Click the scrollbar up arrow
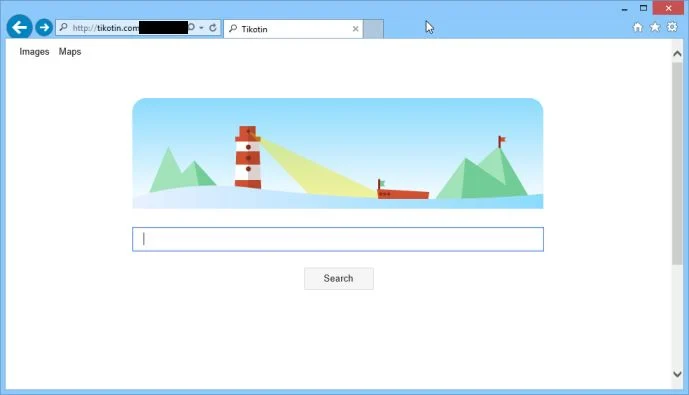Screen dimensions: 689x395 [677, 54]
